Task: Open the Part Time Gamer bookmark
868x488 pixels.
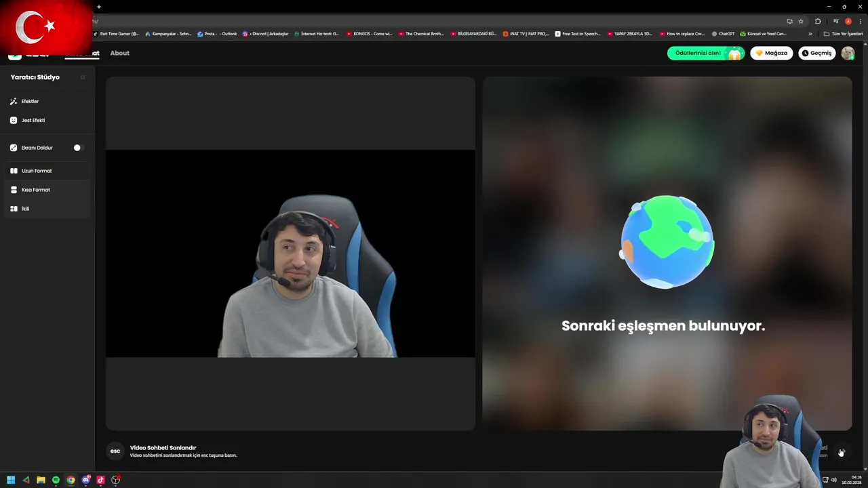Action: click(x=116, y=34)
